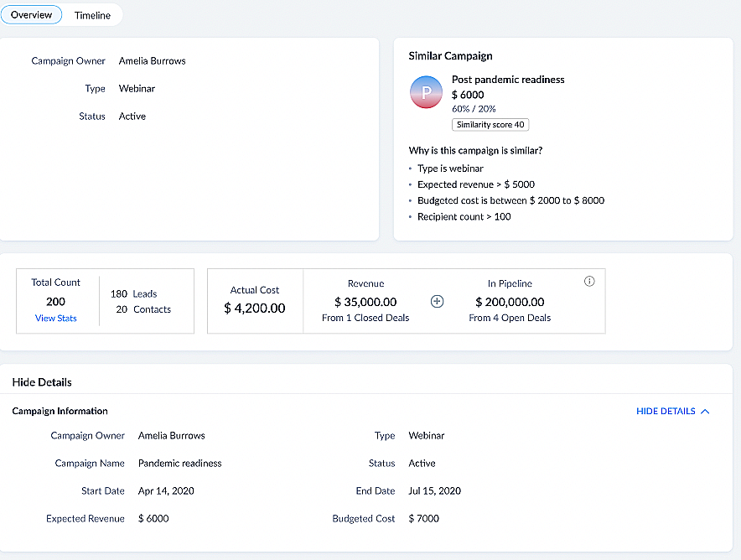Click From 4 Open Deals text

(510, 318)
